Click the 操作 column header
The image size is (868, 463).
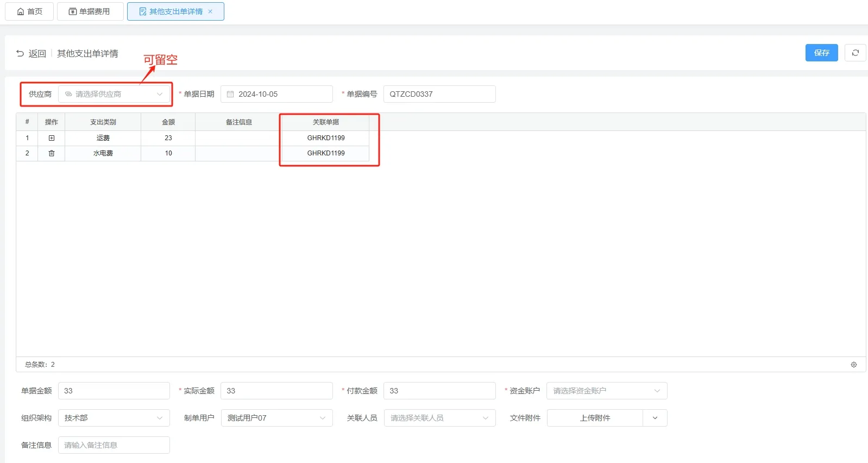pos(52,122)
